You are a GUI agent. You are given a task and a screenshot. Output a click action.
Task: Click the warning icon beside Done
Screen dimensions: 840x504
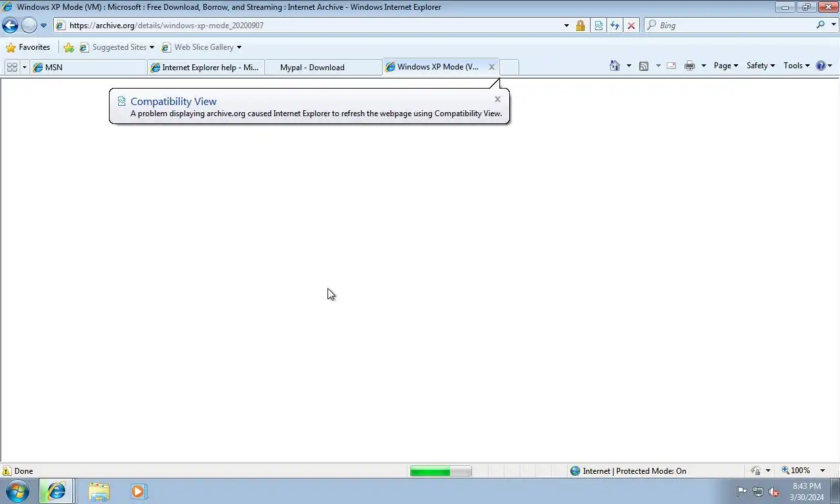pos(7,471)
